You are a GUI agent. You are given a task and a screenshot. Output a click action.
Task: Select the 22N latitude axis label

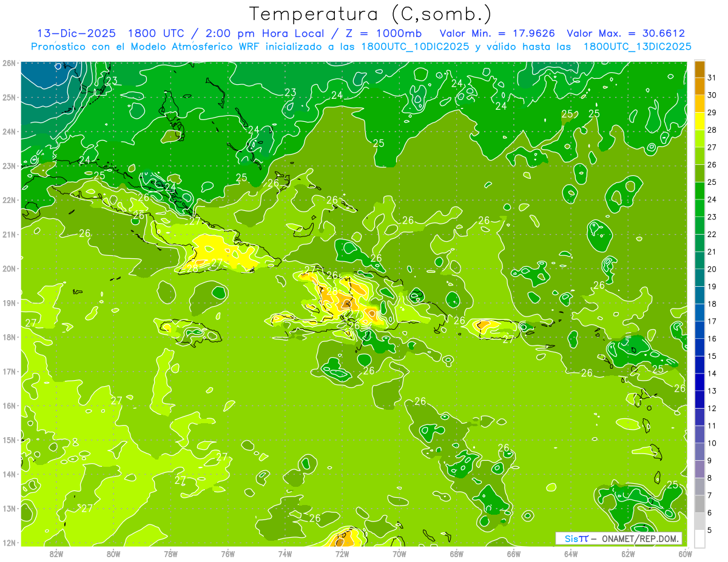tap(9, 200)
